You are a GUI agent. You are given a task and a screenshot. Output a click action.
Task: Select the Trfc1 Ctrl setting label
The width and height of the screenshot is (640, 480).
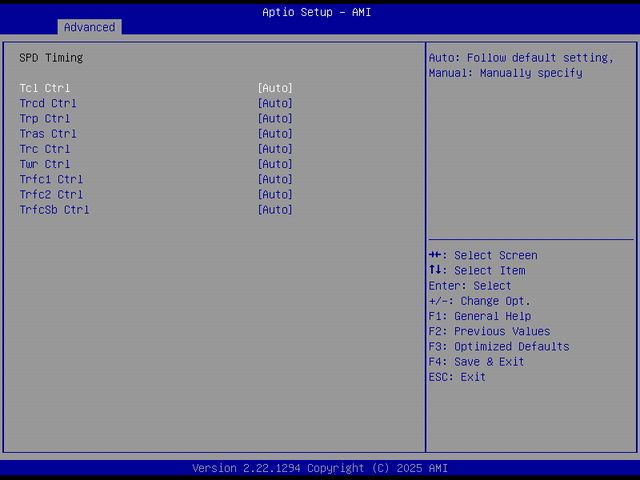point(51,179)
